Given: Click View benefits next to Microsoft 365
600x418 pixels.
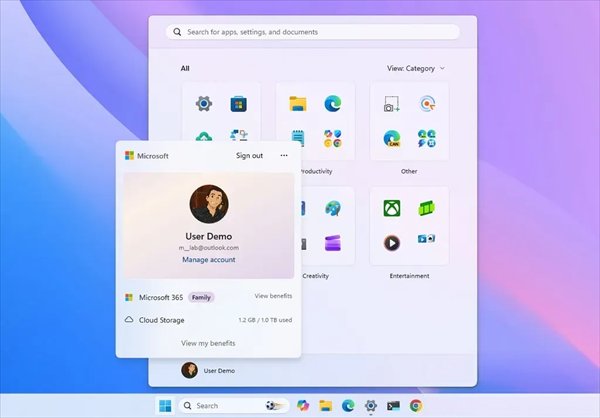Looking at the screenshot, I should click(x=273, y=296).
